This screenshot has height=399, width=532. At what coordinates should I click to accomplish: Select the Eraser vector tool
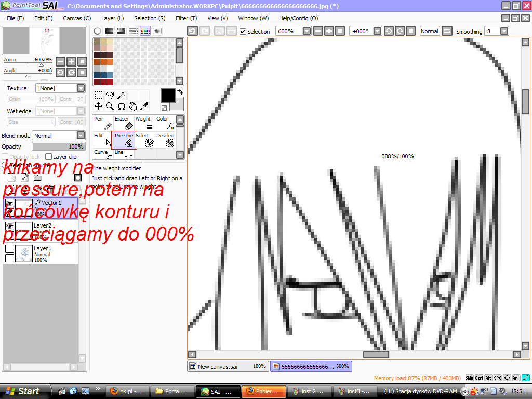[x=124, y=123]
